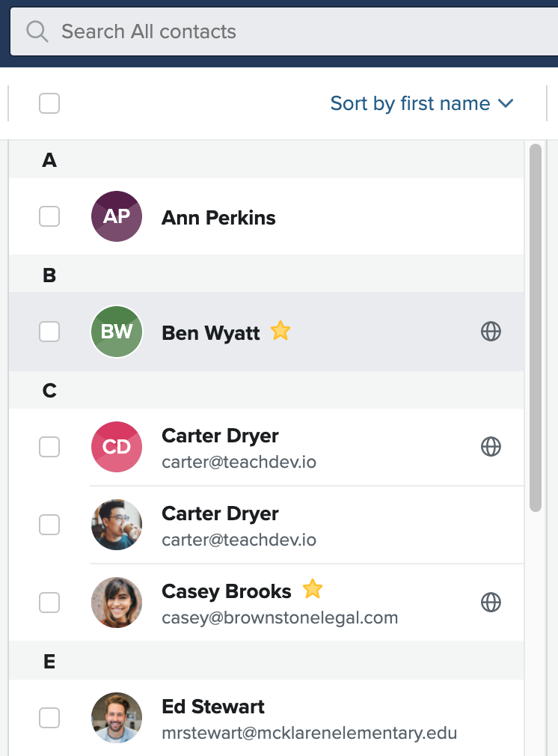Click the star next to Ben Wyatt
Image resolution: width=558 pixels, height=756 pixels.
pos(280,331)
